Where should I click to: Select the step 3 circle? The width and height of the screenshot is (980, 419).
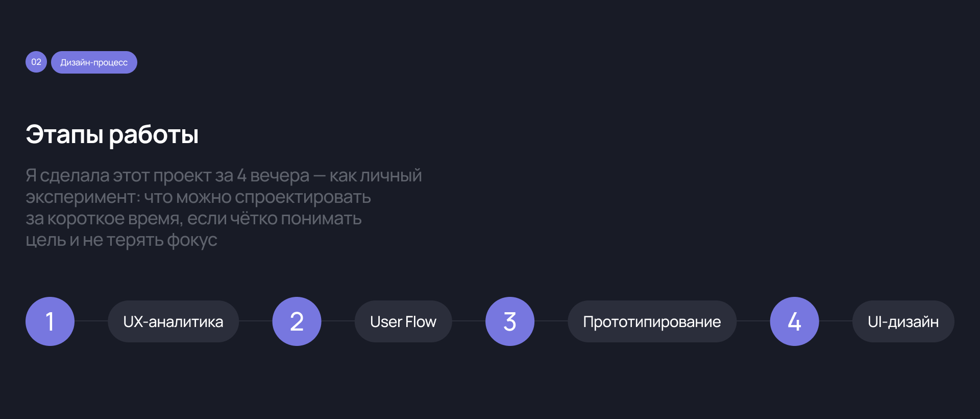pos(510,321)
